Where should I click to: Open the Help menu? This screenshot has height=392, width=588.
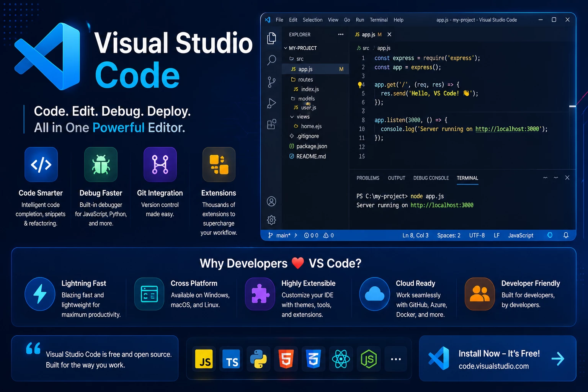pos(399,20)
